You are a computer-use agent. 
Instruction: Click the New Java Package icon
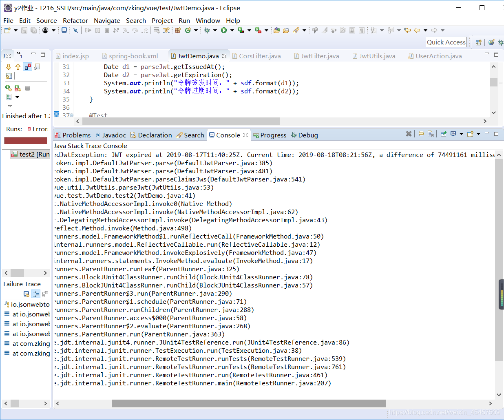click(177, 30)
